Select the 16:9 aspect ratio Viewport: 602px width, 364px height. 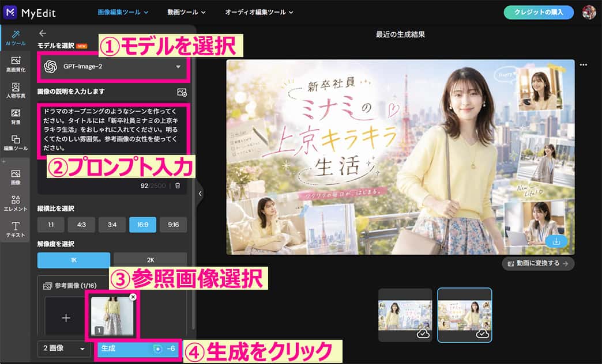click(143, 225)
